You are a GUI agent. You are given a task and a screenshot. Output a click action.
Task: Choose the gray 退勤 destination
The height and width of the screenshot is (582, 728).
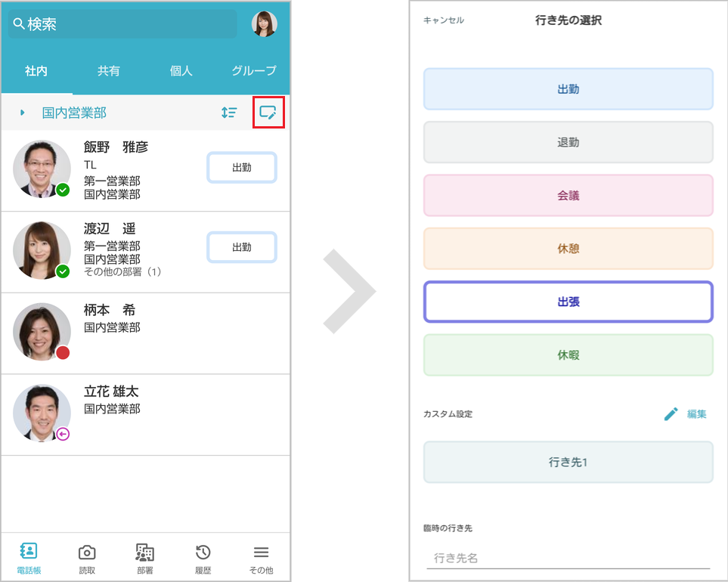568,143
